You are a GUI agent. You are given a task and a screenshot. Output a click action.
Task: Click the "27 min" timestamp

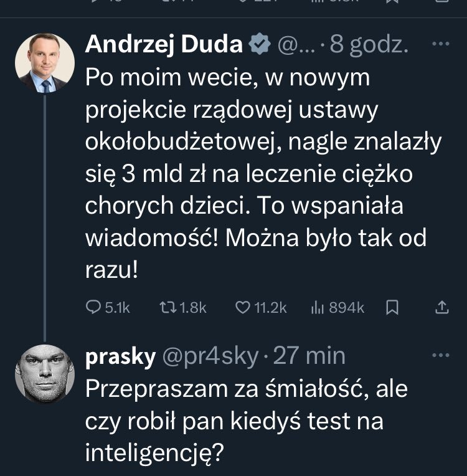[x=309, y=356]
